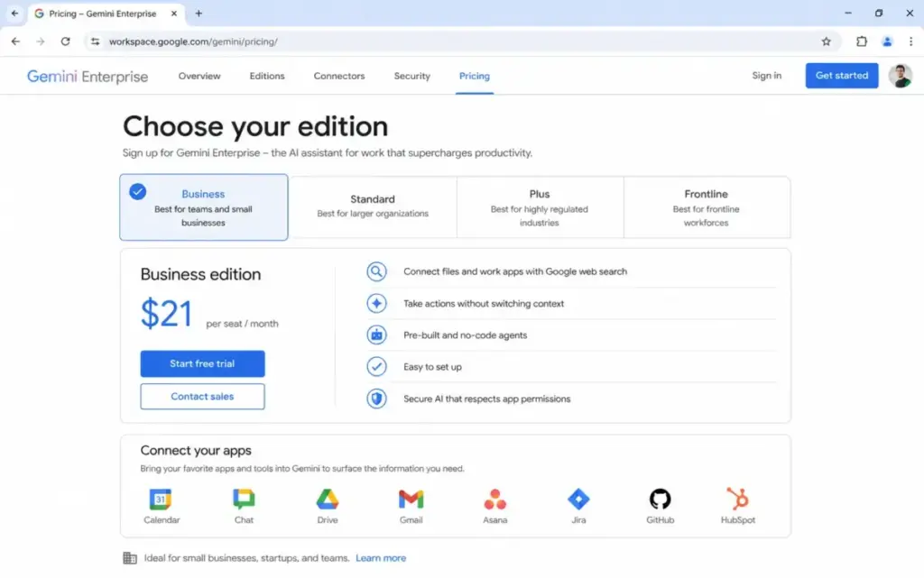Select the Business edition option
The image size is (924, 578).
tap(204, 207)
